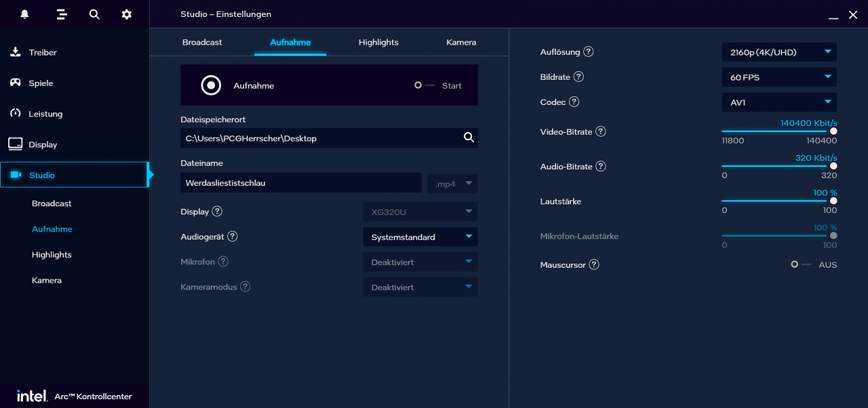The height and width of the screenshot is (408, 868).
Task: Switch to the Kamera tab
Action: [x=461, y=42]
